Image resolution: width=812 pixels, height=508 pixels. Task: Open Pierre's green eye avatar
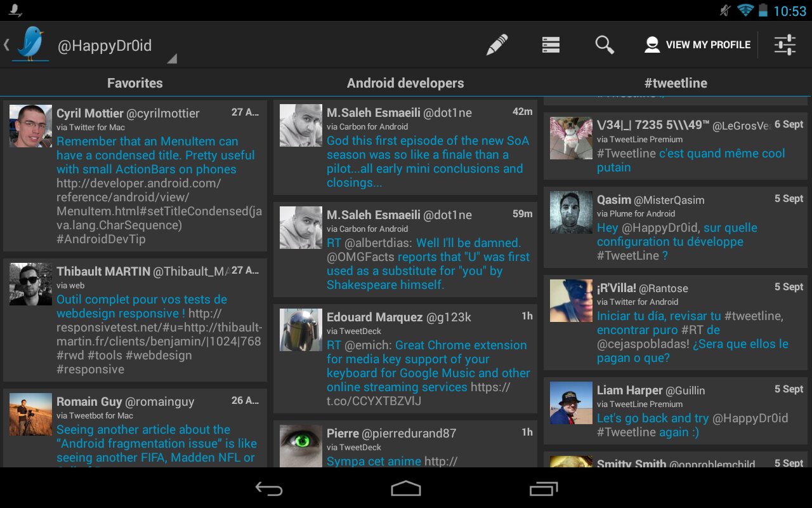tap(301, 445)
